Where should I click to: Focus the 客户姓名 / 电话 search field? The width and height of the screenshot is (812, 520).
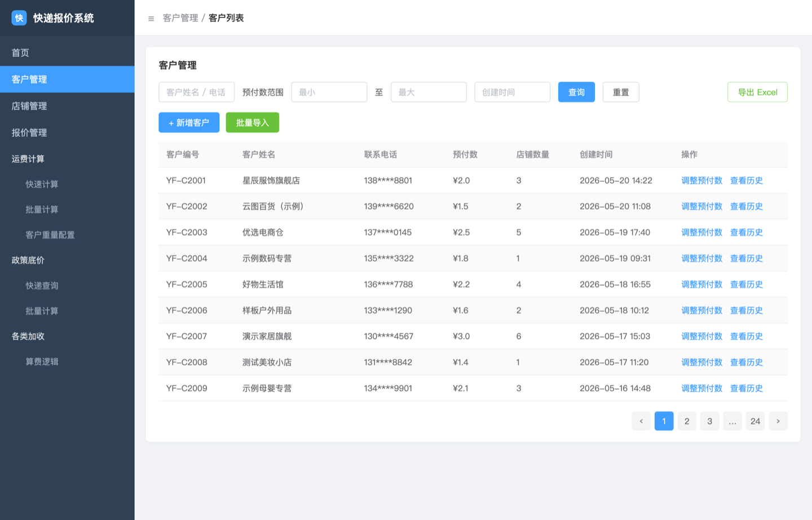[197, 92]
